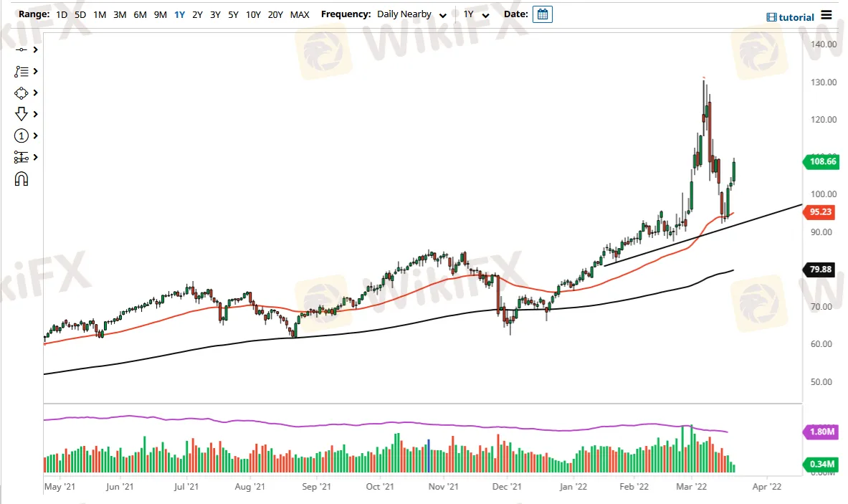Viewport: 848px width, 504px height.
Task: Switch range to 3M
Action: (120, 14)
